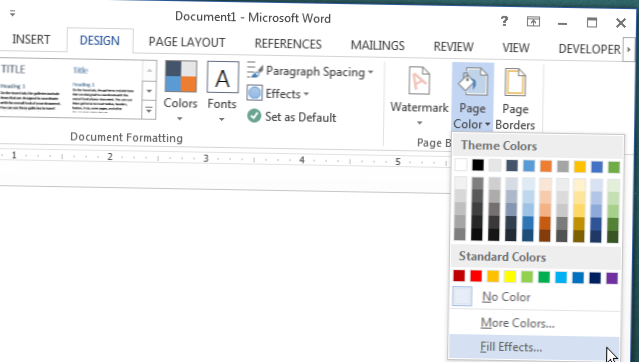Open the Watermark gallery
Image resolution: width=639 pixels, height=362 pixels.
point(419,95)
